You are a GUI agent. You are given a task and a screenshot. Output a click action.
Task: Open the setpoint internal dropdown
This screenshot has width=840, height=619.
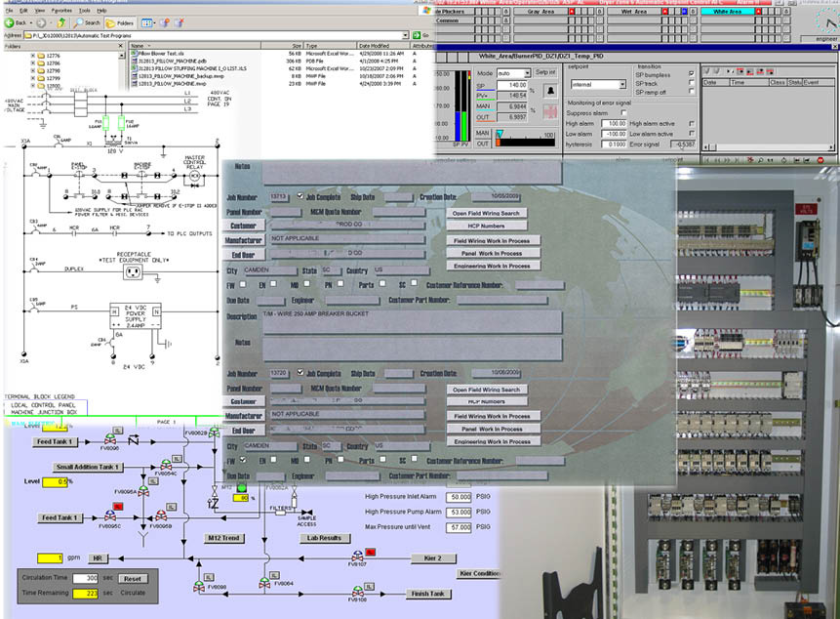pos(622,84)
